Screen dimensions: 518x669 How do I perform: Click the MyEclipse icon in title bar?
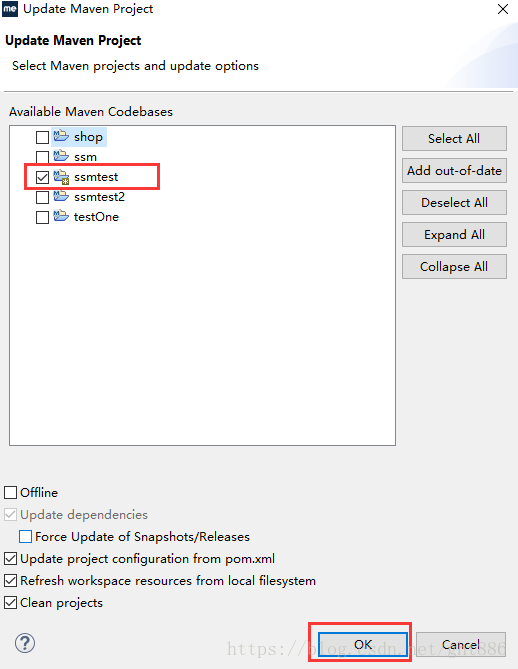click(10, 9)
